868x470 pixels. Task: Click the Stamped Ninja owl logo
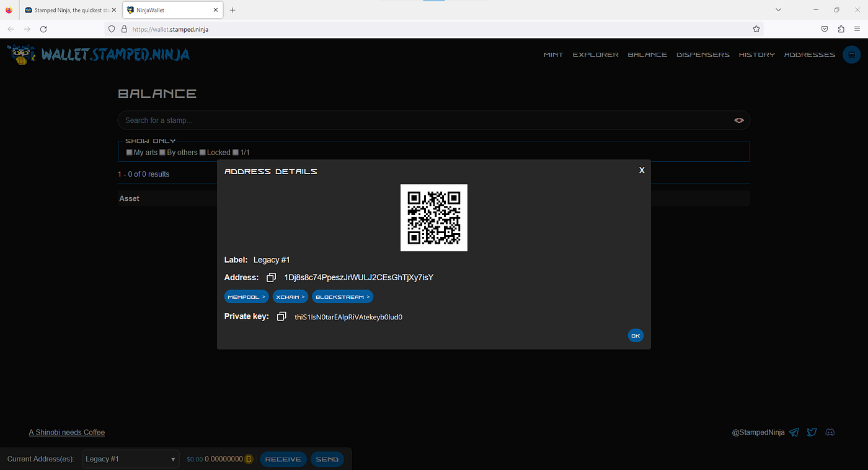22,55
